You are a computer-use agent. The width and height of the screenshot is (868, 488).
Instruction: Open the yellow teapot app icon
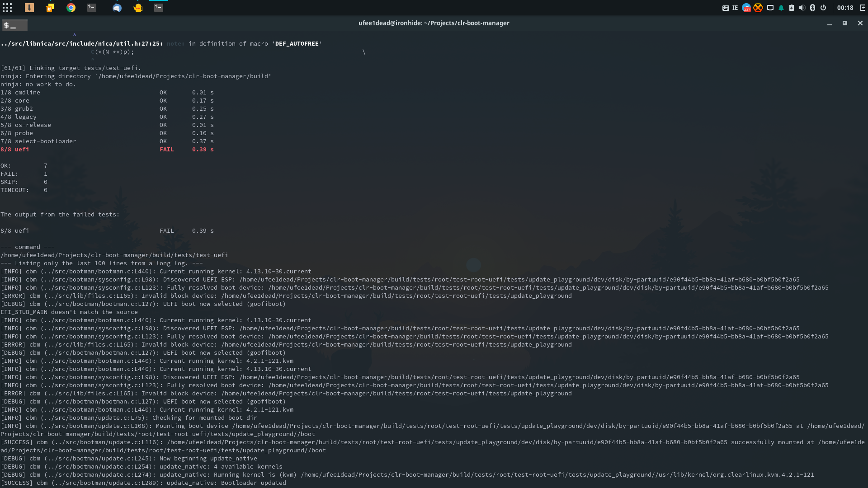coord(138,8)
